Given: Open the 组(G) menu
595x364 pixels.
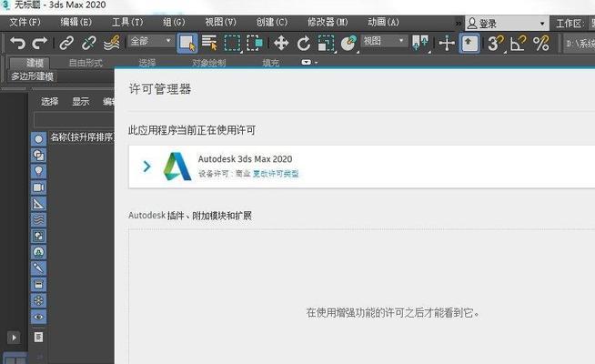Looking at the screenshot, I should point(174,22).
